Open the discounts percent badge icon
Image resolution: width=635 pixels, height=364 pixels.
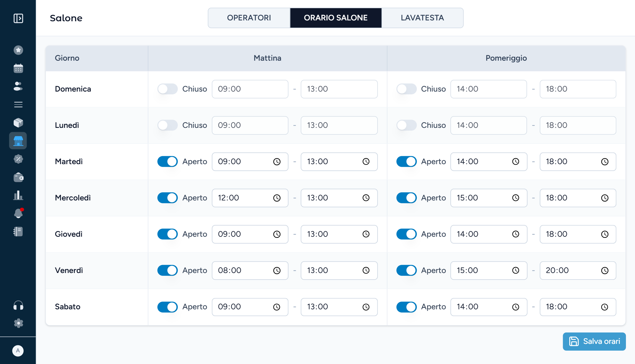[18, 159]
